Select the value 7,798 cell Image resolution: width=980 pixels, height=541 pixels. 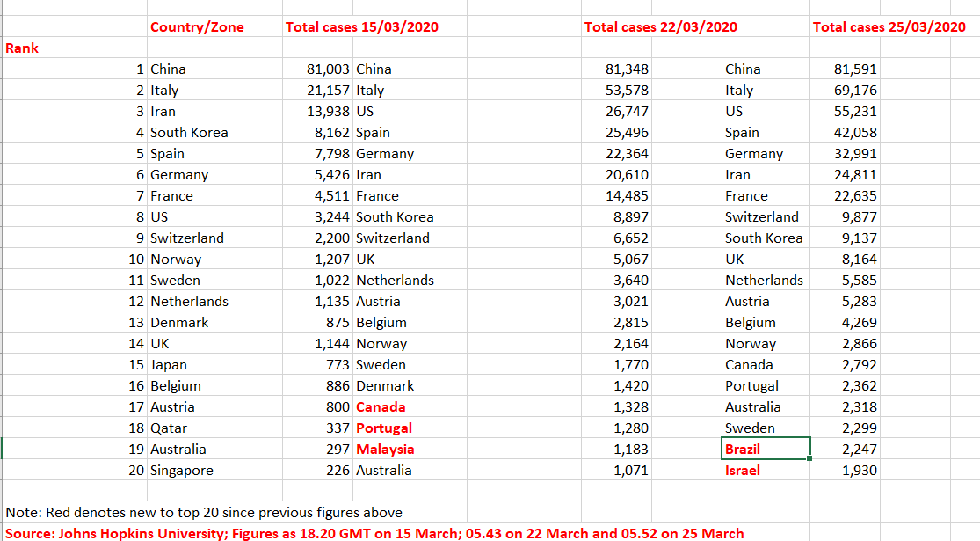pos(317,153)
